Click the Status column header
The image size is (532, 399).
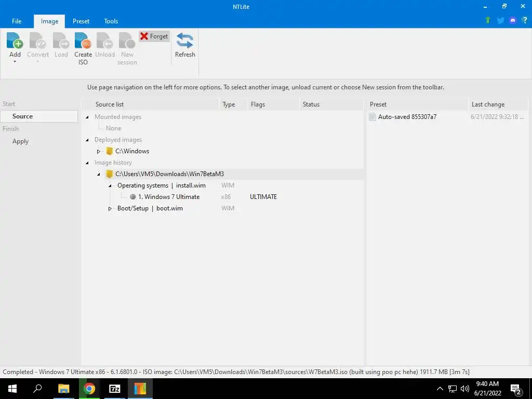click(331, 104)
